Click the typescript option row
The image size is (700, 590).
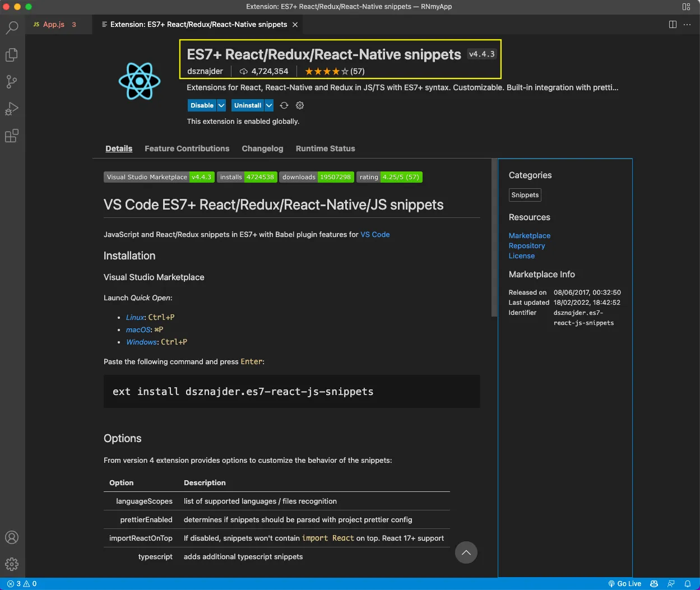coord(277,556)
